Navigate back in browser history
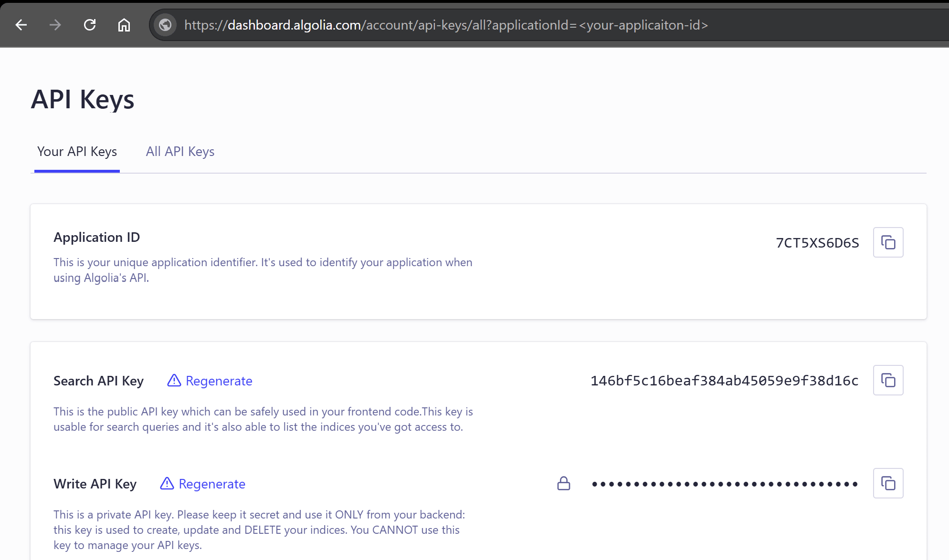The image size is (949, 560). click(21, 25)
